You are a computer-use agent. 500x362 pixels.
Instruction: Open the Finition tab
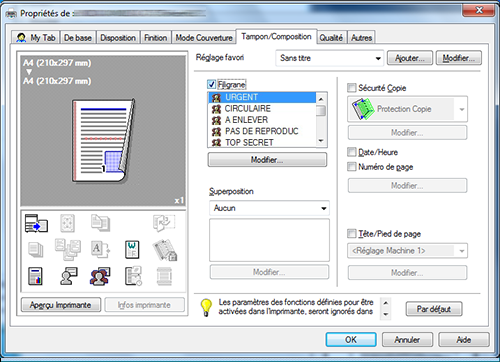pos(156,38)
